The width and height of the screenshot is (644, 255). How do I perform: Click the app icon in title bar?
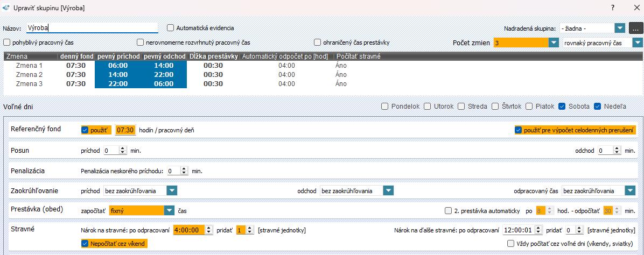coord(6,8)
